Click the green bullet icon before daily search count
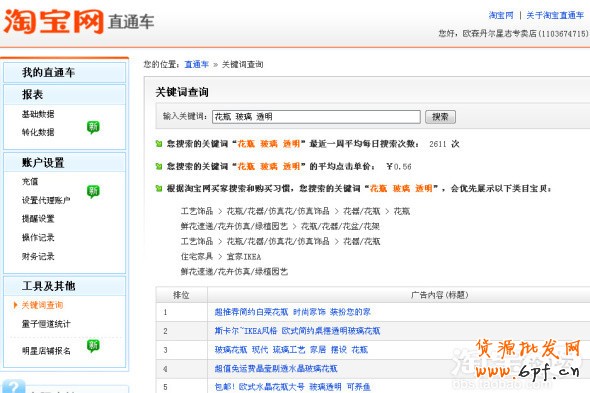 tap(159, 144)
